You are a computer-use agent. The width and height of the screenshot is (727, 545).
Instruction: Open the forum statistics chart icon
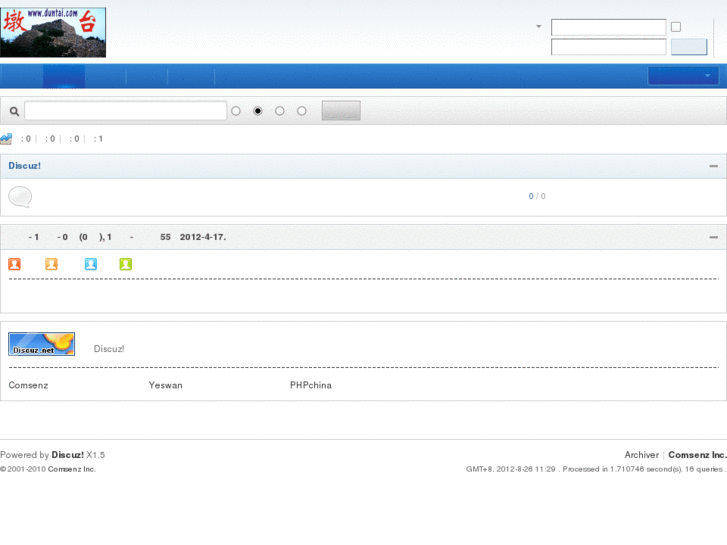6,139
